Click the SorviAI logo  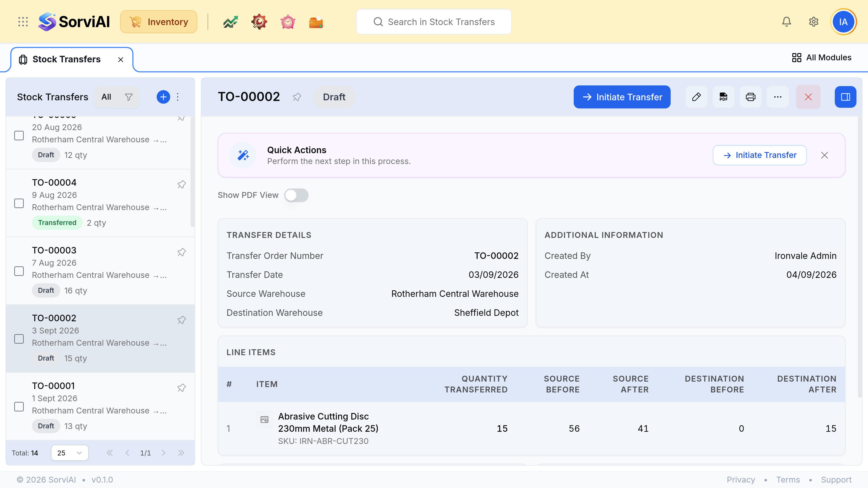(x=74, y=22)
